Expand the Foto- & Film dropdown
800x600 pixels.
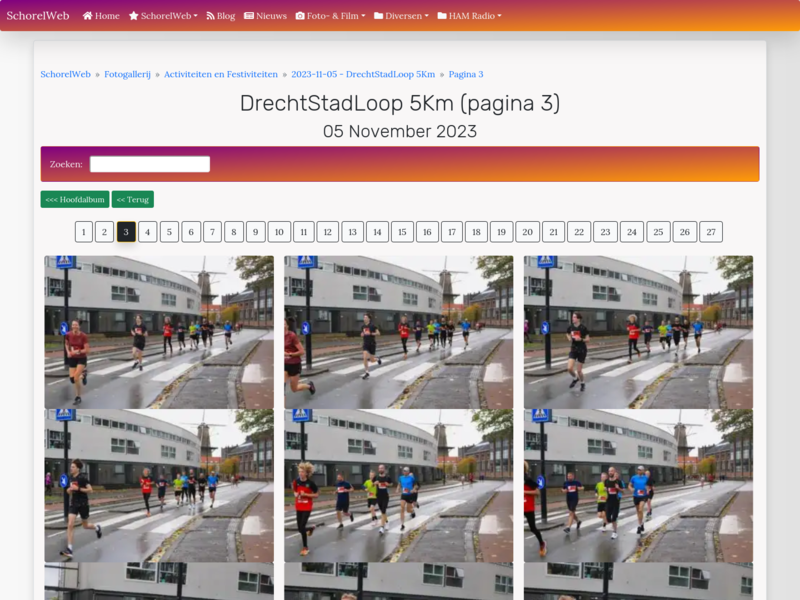(x=331, y=16)
